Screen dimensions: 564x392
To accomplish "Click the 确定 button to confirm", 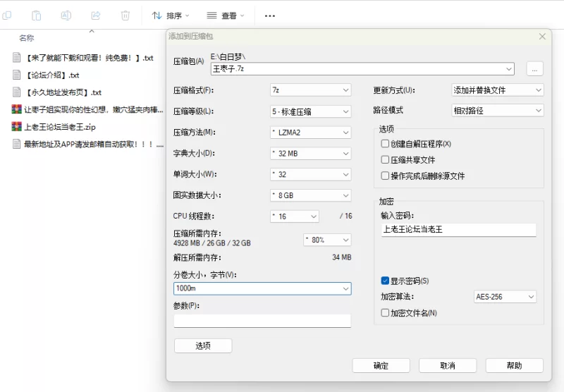I will 381,365.
